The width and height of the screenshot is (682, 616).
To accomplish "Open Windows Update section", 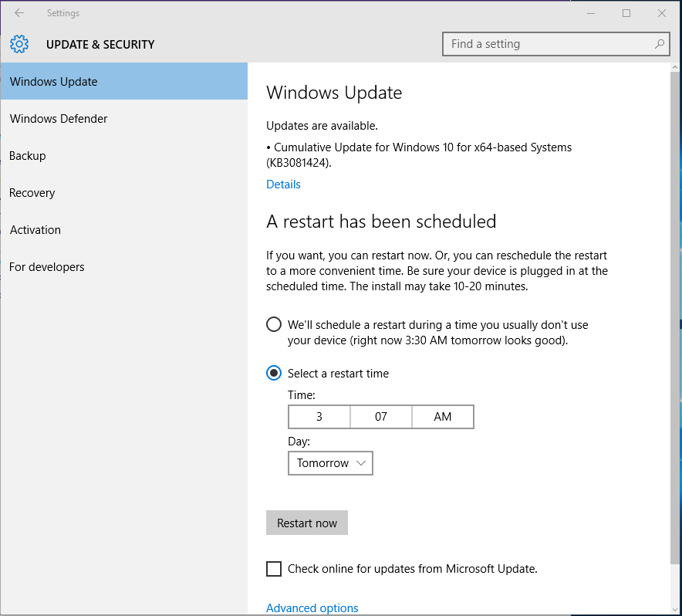I will click(124, 81).
